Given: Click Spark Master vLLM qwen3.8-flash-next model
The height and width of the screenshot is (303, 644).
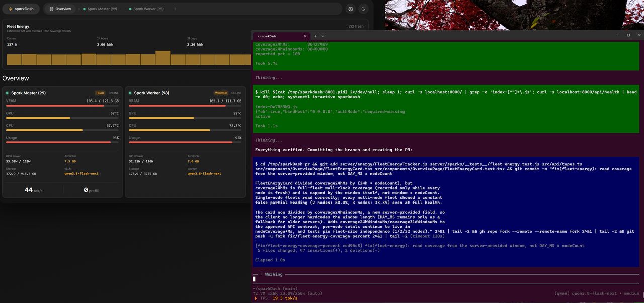Looking at the screenshot, I should tap(81, 174).
